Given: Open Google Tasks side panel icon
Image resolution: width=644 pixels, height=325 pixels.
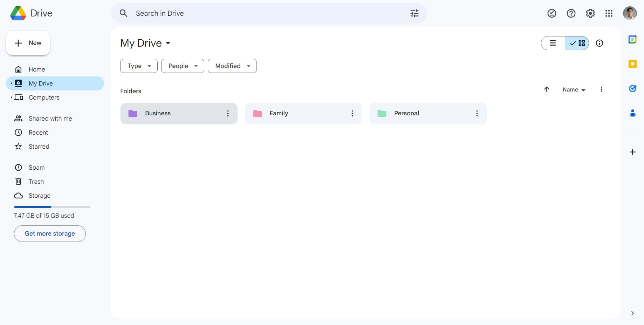Looking at the screenshot, I should [632, 89].
